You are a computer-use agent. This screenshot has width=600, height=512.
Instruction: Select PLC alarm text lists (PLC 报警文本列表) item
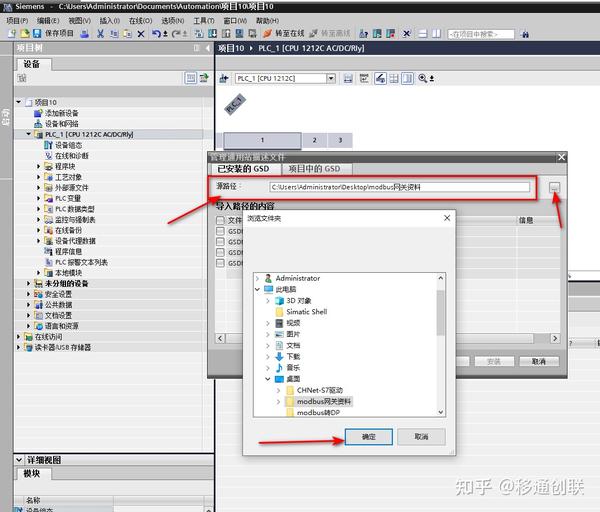coord(81,262)
